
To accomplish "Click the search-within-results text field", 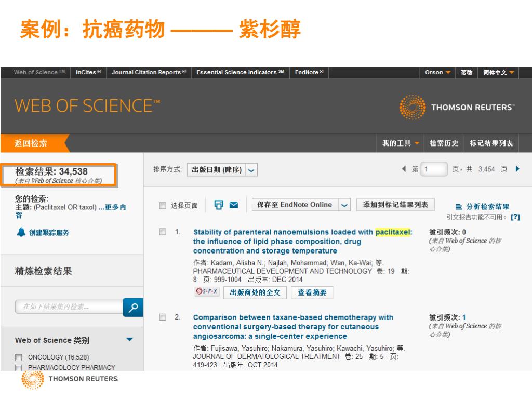I will 69,307.
